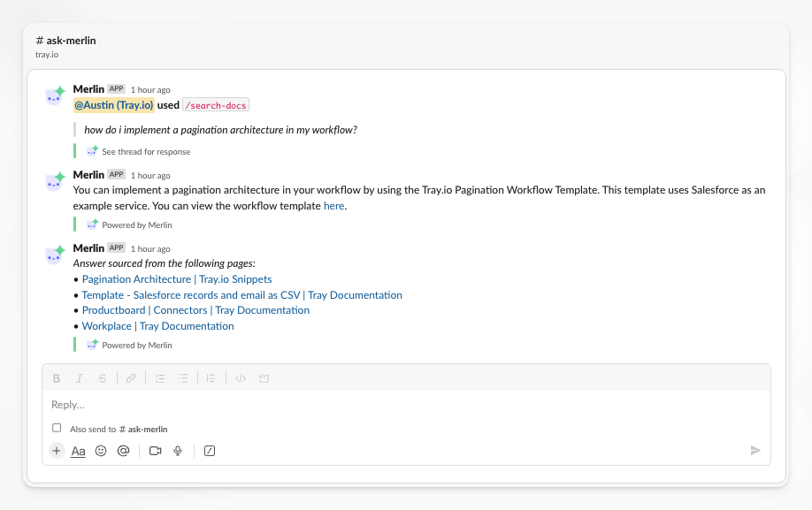Image resolution: width=812 pixels, height=510 pixels.
Task: Click timestamp on first Merlin message
Action: pos(150,90)
